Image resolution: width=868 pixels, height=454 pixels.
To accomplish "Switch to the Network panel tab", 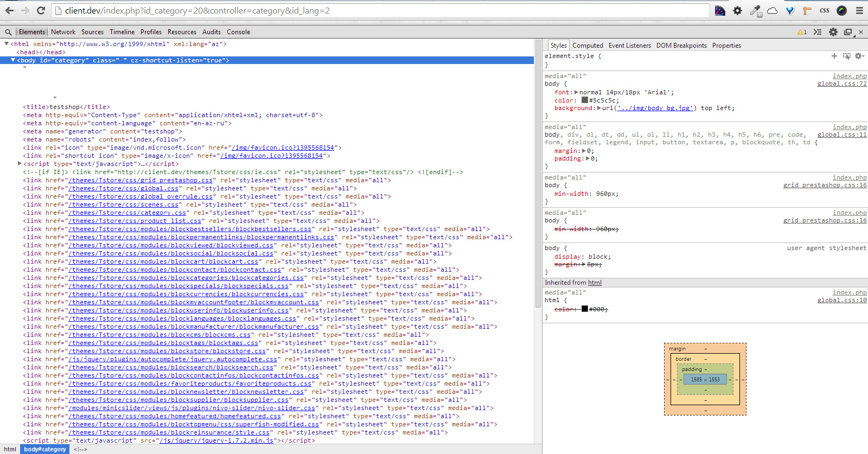I will (x=63, y=32).
